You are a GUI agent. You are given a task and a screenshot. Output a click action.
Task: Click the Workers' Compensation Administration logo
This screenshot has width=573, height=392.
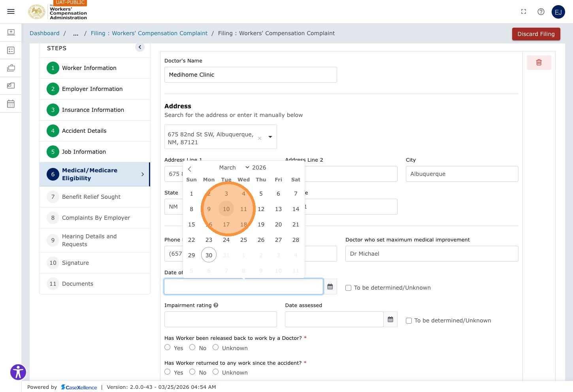(x=58, y=12)
